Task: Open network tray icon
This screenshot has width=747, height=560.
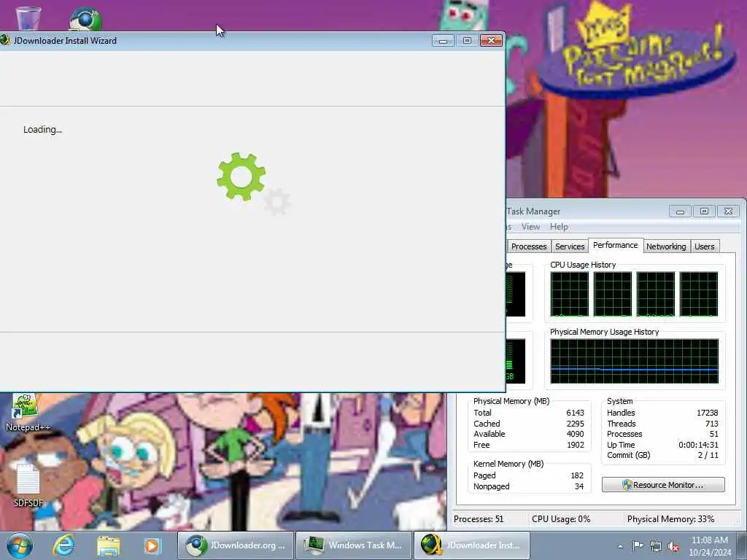Action: tap(656, 546)
